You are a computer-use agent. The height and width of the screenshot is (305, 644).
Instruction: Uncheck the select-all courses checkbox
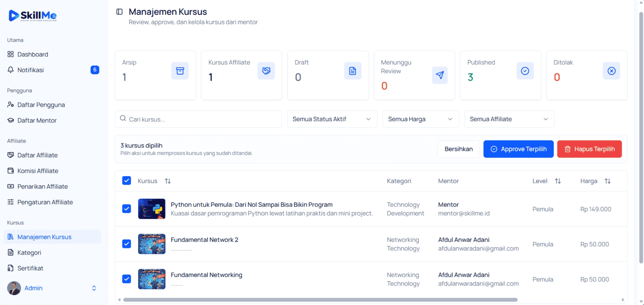pyautogui.click(x=127, y=180)
